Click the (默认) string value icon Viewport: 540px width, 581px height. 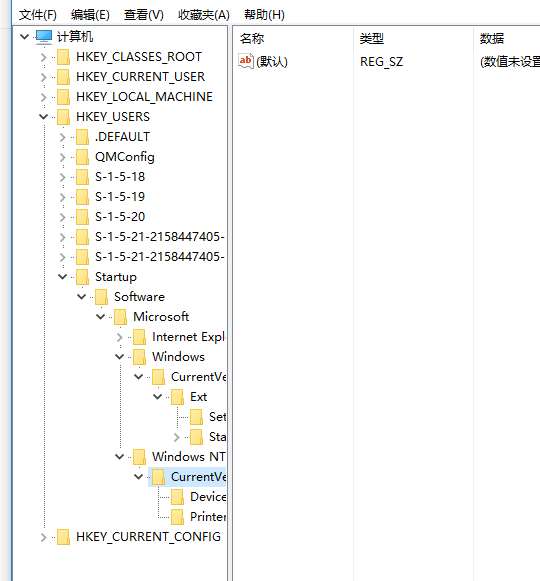pyautogui.click(x=245, y=61)
